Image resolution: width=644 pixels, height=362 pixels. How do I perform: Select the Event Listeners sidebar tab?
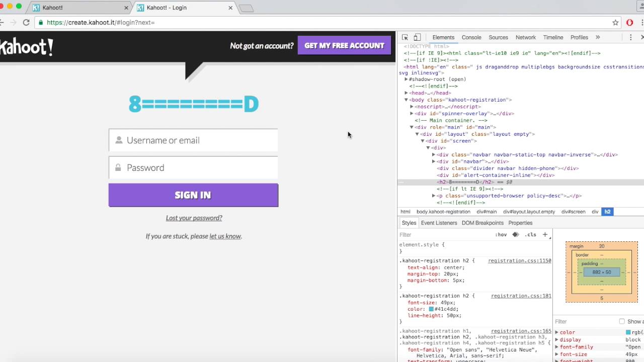(x=439, y=223)
